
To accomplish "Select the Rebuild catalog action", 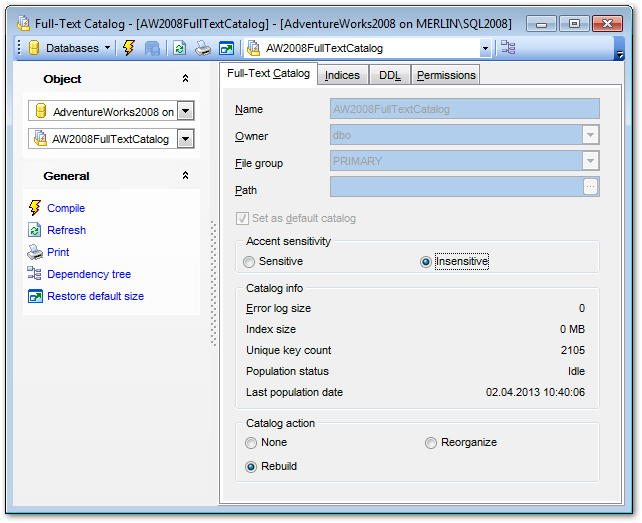I will pyautogui.click(x=251, y=467).
